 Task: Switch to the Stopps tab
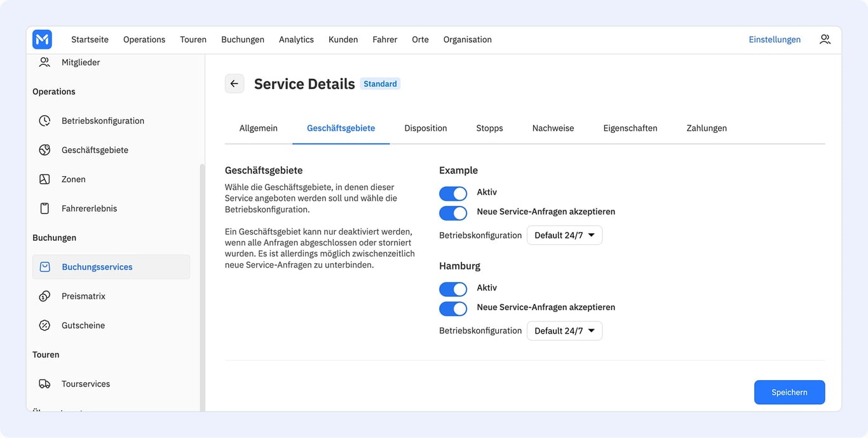tap(490, 128)
